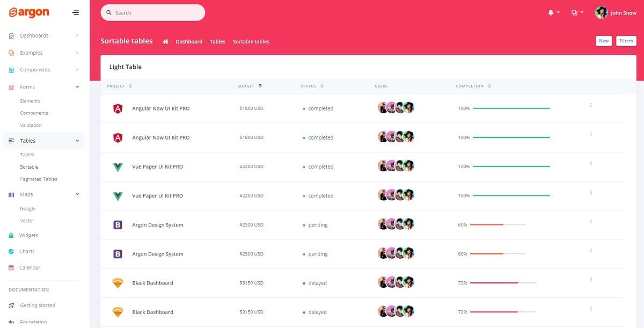The height and width of the screenshot is (328, 644).
Task: Click the Sketch icon beside Black Dashboard
Action: click(118, 282)
